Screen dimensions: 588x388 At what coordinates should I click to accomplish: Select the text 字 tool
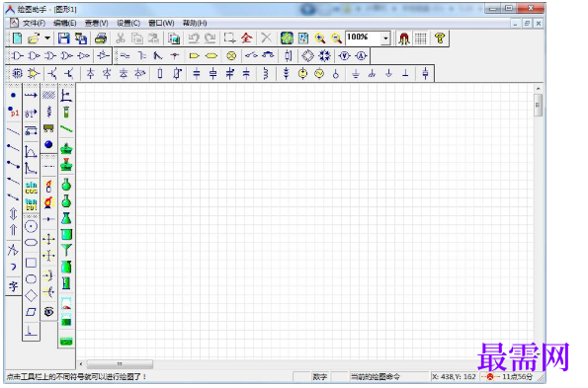13,286
